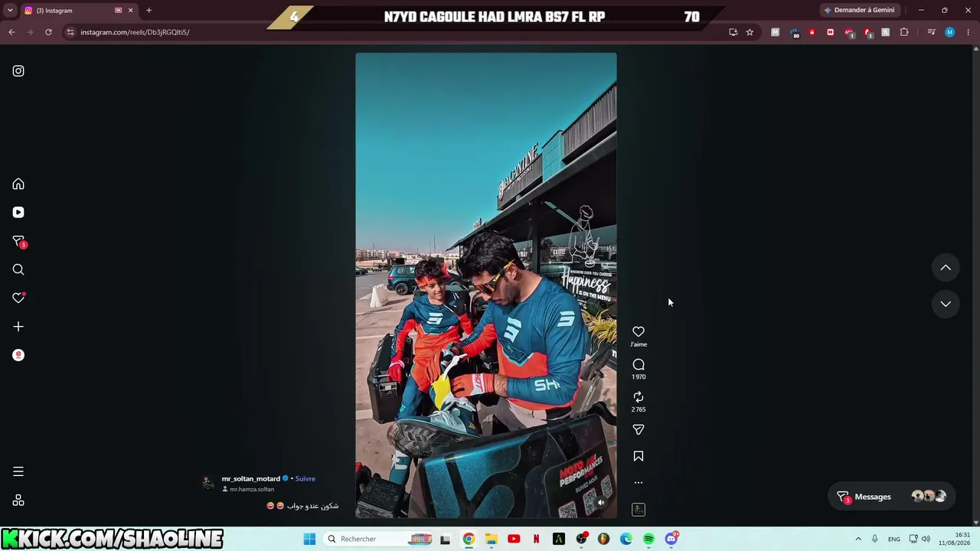Go to the Home feed in sidebar
980x551 pixels.
tap(18, 184)
